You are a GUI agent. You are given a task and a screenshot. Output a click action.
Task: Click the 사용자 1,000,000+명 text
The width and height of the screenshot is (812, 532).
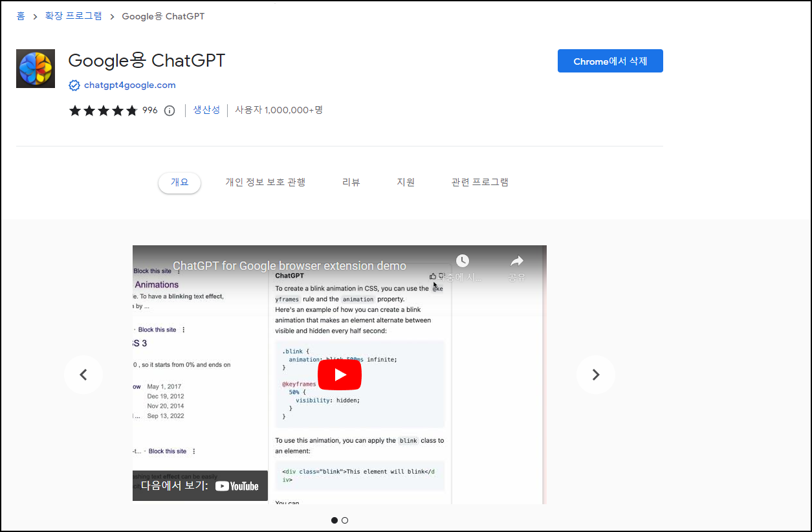click(279, 110)
